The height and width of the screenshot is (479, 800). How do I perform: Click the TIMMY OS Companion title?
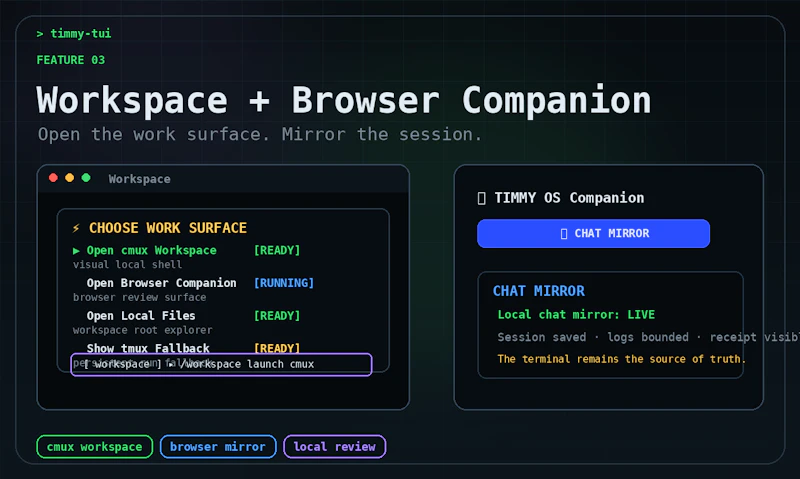click(569, 198)
